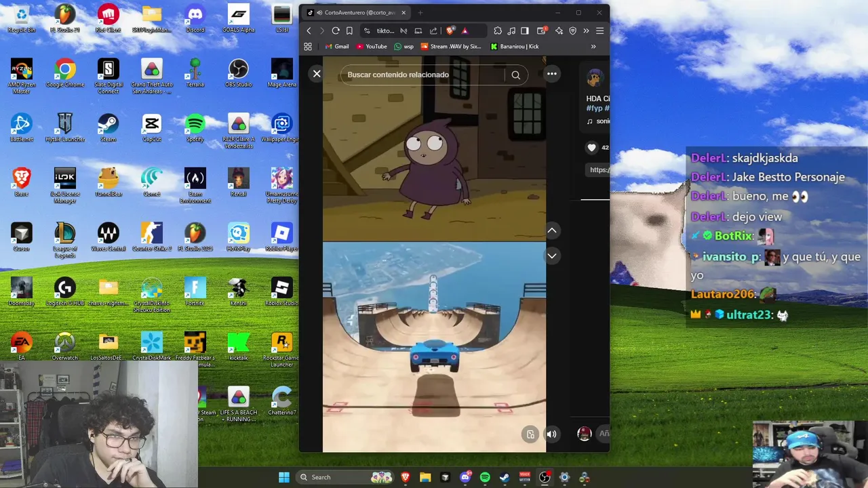The height and width of the screenshot is (488, 868).
Task: Close the CortoAventurero tab
Action: tap(403, 12)
